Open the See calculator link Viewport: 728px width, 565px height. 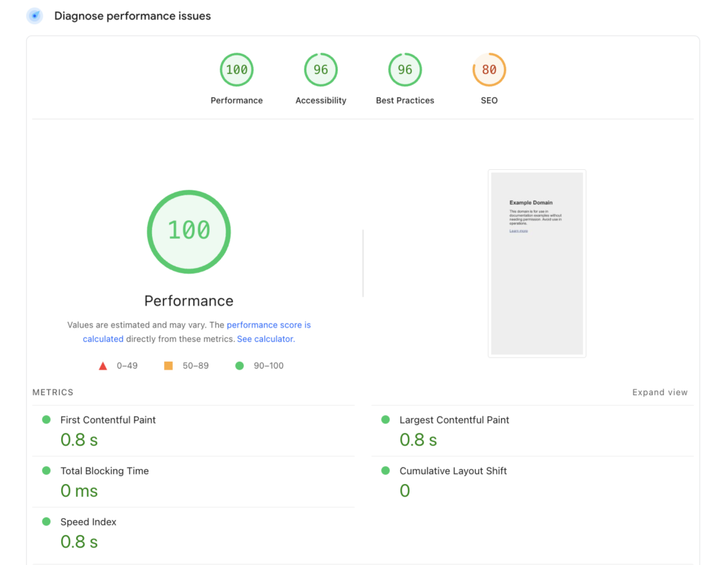[264, 339]
